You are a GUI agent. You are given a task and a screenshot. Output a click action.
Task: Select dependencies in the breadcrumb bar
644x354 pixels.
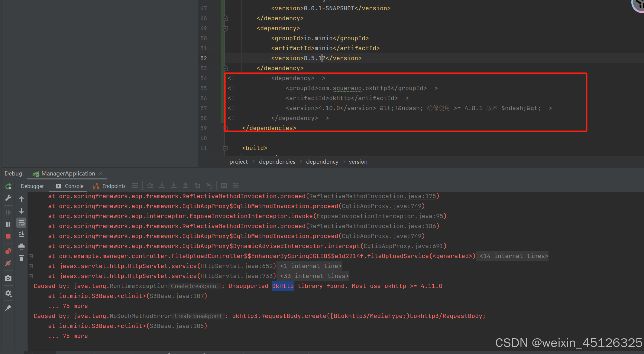(277, 162)
